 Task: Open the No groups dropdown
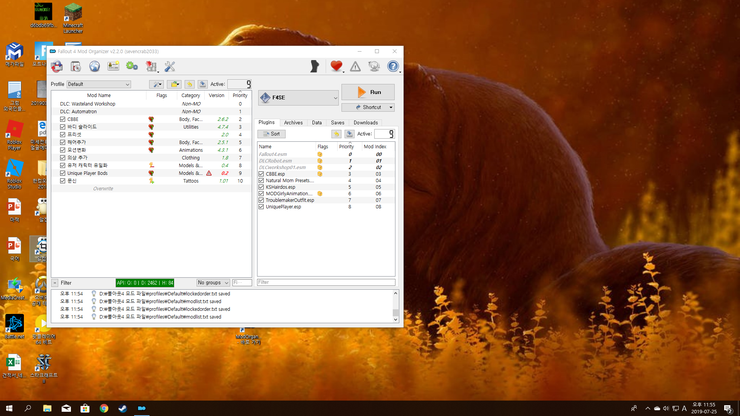click(217, 283)
